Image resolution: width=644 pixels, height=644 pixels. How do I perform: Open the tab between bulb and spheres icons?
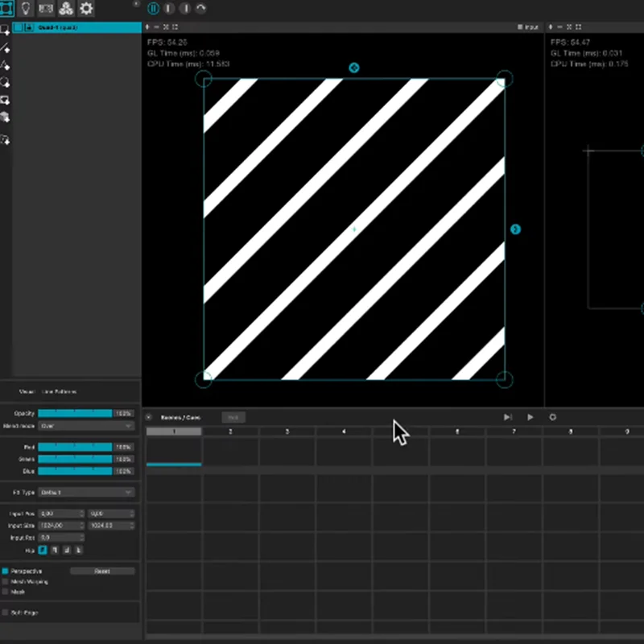pyautogui.click(x=46, y=8)
